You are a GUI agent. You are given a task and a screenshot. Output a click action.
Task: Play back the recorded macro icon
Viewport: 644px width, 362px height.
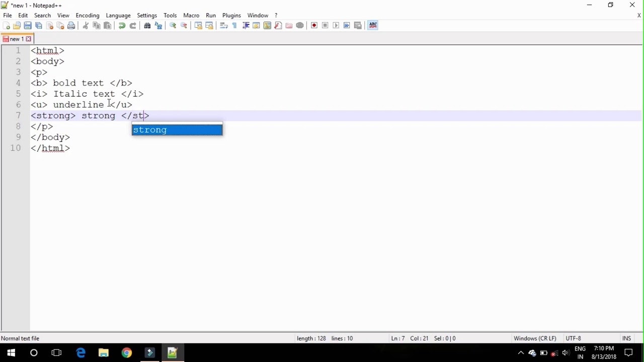(x=336, y=26)
